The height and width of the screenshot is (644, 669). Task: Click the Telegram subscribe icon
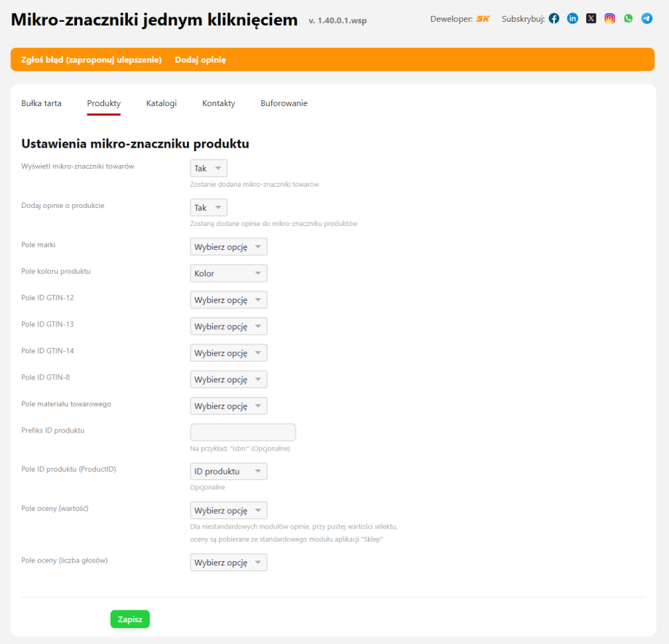tap(646, 18)
